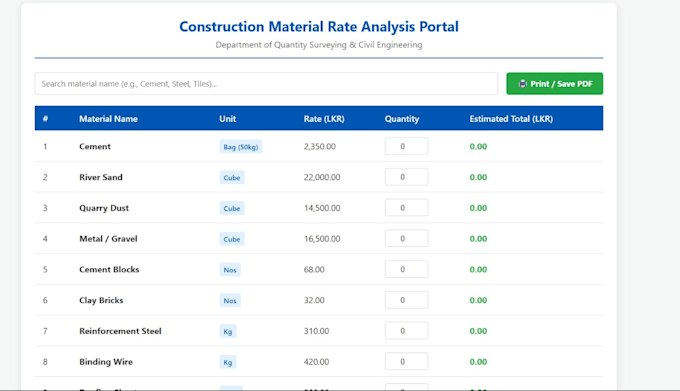Click the Binding Wire estimated total 0.00
680x391 pixels.
coord(478,362)
